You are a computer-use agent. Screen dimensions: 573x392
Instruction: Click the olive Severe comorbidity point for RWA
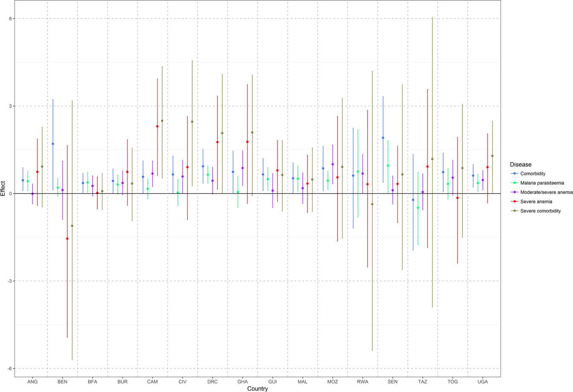[372, 204]
